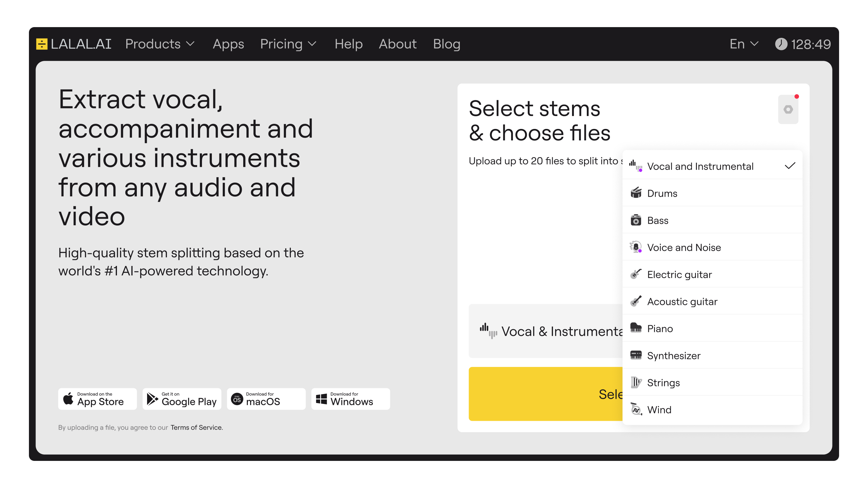Screen dimensions: 868x488
Task: Click the Synthesizer keyboard icon
Action: click(x=636, y=355)
